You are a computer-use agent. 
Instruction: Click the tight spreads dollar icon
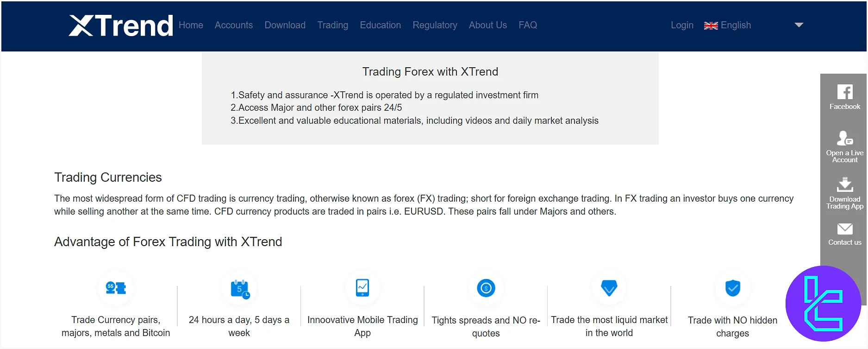(486, 288)
